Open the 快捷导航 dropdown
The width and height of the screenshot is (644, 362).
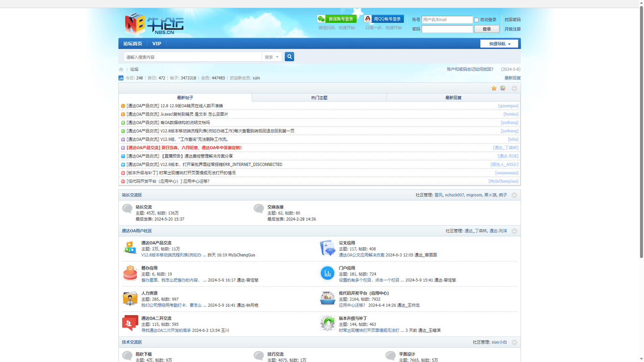click(x=499, y=44)
